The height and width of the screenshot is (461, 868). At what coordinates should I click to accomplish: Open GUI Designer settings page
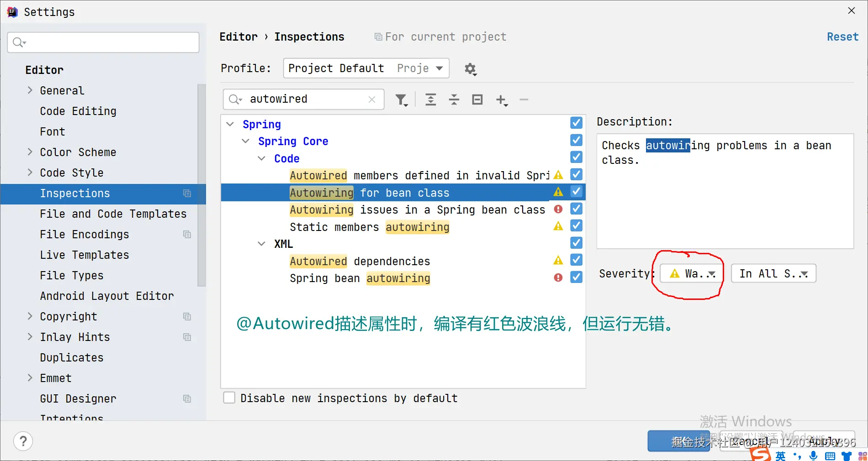(78, 398)
